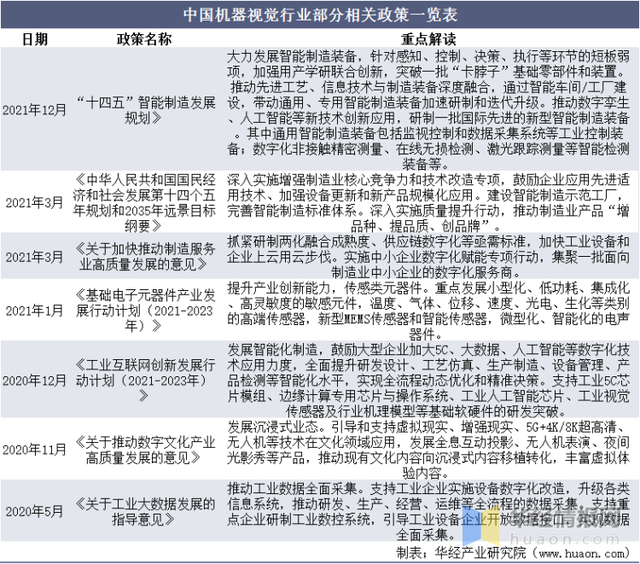Select the 2021年12月 date cell
640x564 pixels.
[34, 110]
